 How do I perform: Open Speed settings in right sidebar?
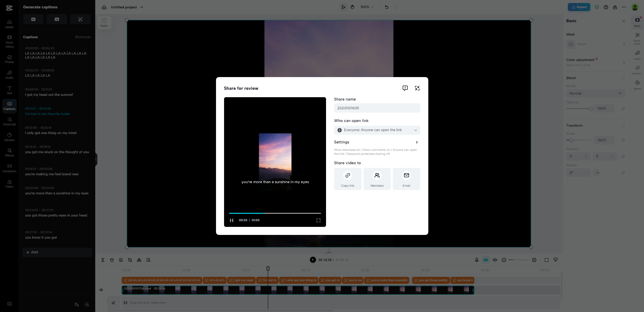coord(637,85)
